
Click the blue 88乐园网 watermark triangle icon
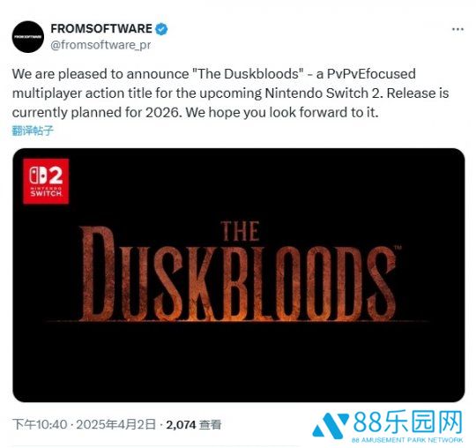(330, 425)
